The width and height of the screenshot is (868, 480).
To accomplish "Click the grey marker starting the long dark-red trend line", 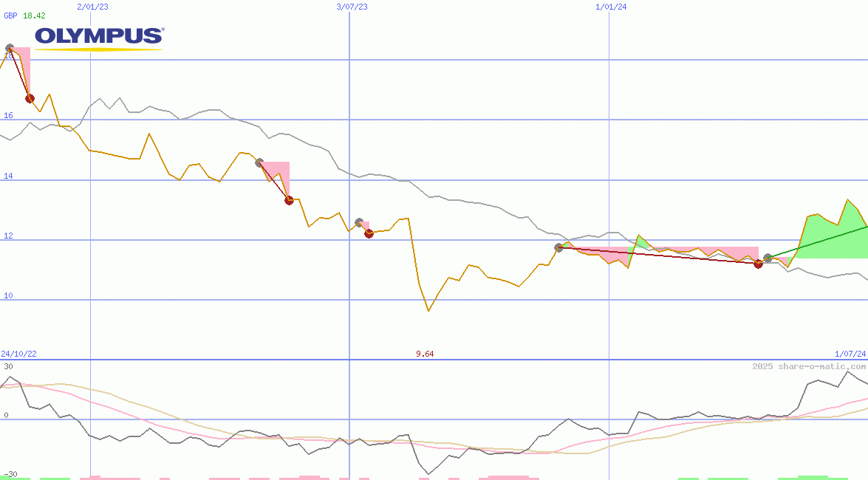I will point(558,247).
